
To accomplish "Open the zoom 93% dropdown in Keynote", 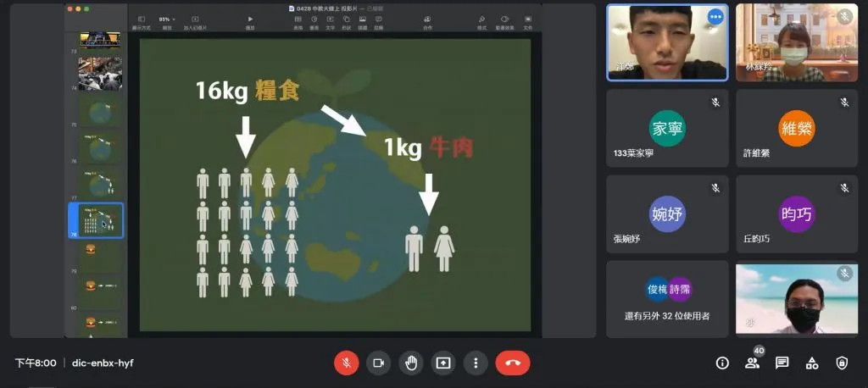I will (167, 19).
